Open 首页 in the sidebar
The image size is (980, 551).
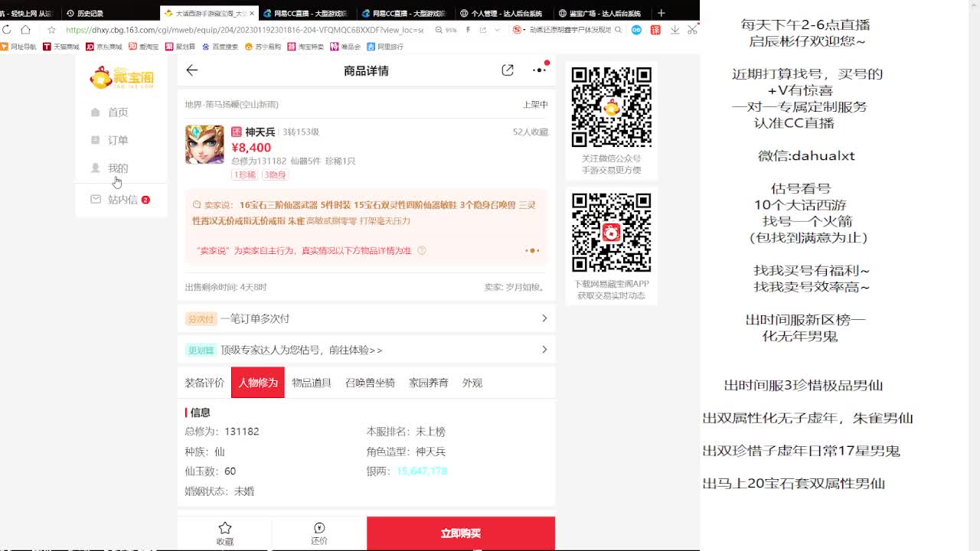pos(109,112)
